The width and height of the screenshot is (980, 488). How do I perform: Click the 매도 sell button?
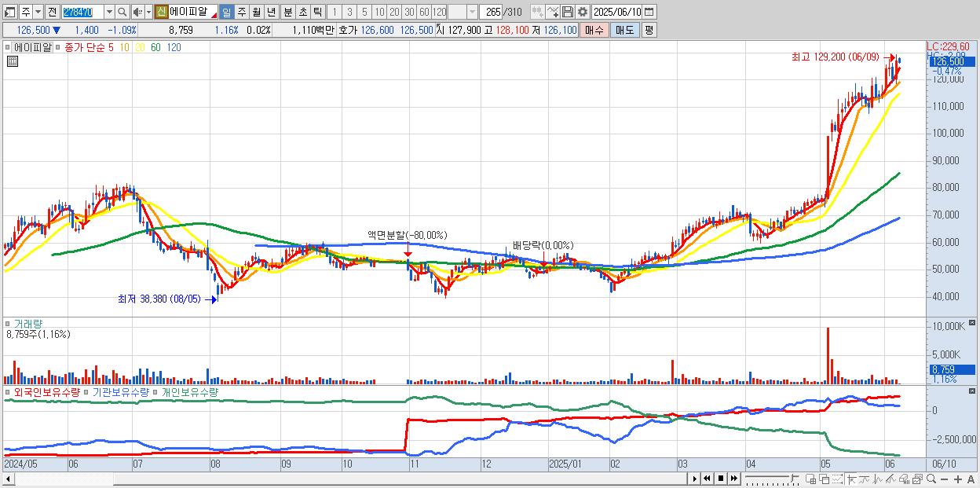pyautogui.click(x=624, y=30)
